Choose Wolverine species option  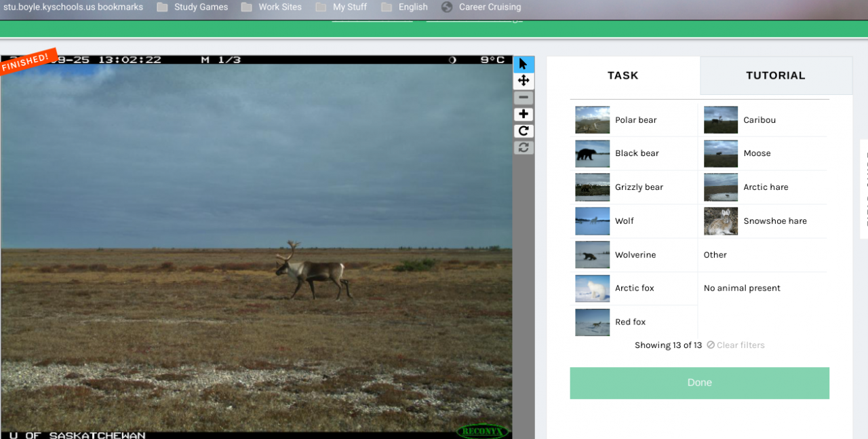(634, 255)
